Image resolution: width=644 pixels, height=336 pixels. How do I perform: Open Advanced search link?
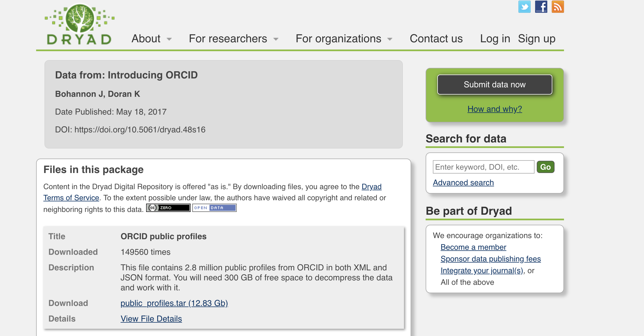(463, 182)
